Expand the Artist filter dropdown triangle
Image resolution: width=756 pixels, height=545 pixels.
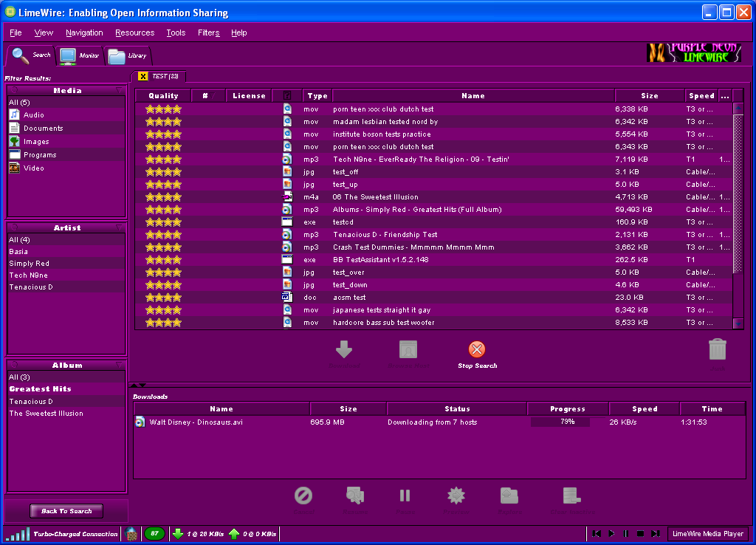coord(119,227)
